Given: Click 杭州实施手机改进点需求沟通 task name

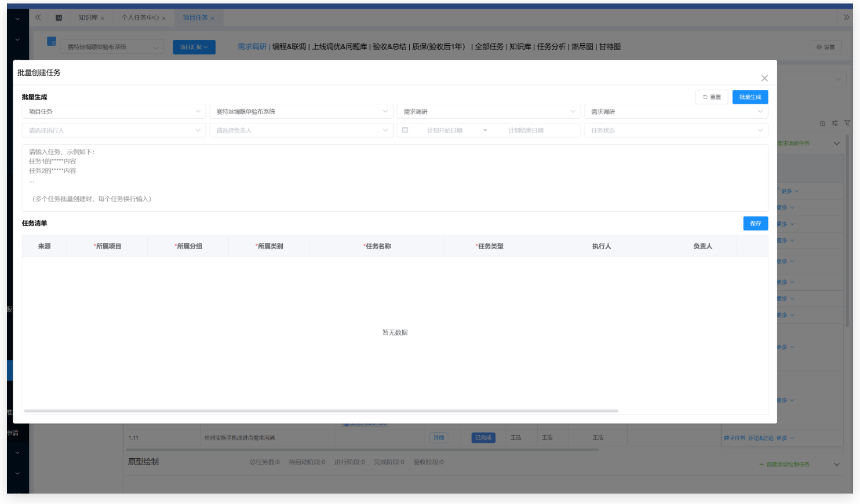Looking at the screenshot, I should (239, 438).
